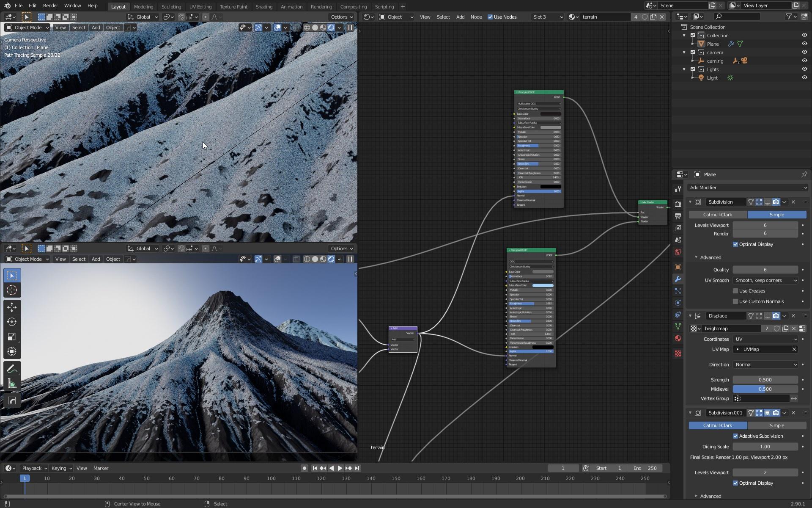Open the Render menu
The width and height of the screenshot is (812, 508).
pos(50,6)
